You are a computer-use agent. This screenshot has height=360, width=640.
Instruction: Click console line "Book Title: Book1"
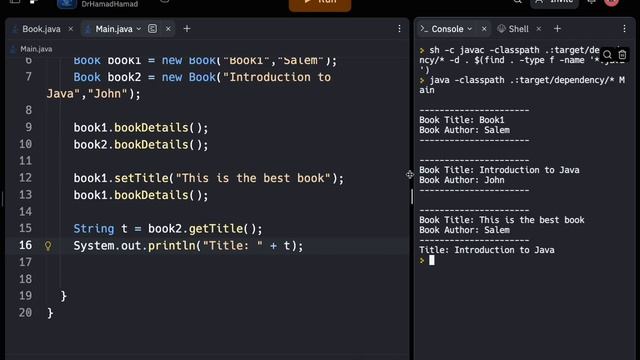pos(462,120)
